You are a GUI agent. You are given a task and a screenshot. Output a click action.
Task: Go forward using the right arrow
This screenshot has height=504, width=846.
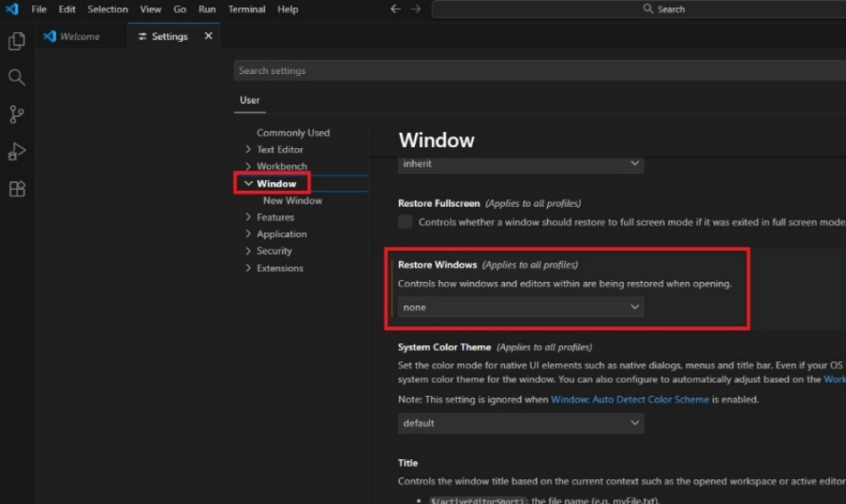point(416,9)
